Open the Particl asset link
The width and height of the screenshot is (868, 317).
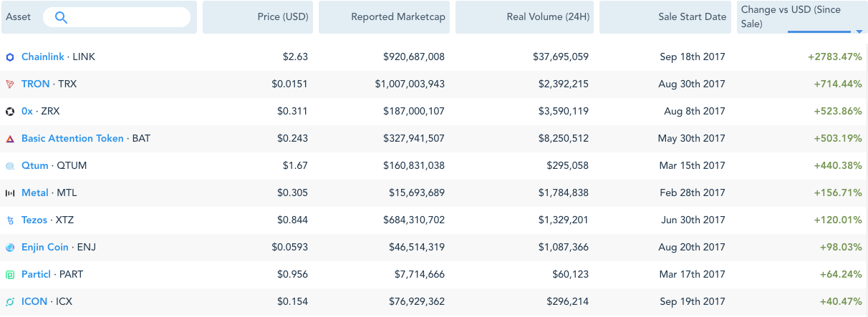pyautogui.click(x=36, y=275)
